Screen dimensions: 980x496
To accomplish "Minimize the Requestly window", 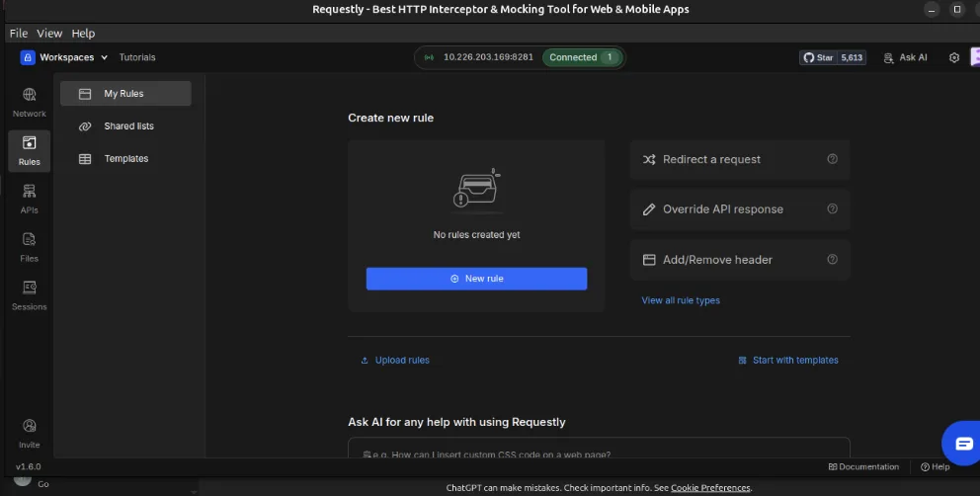I will point(932,9).
